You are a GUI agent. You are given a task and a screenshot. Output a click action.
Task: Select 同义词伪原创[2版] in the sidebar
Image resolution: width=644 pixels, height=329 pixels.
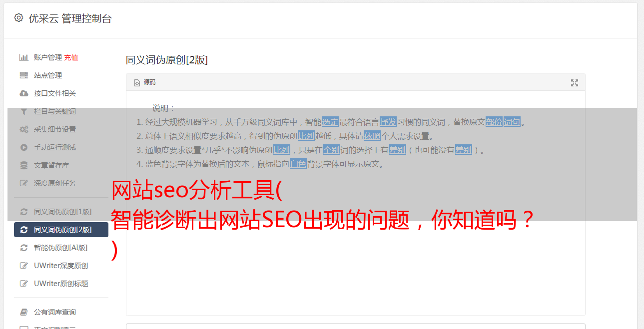coord(61,230)
